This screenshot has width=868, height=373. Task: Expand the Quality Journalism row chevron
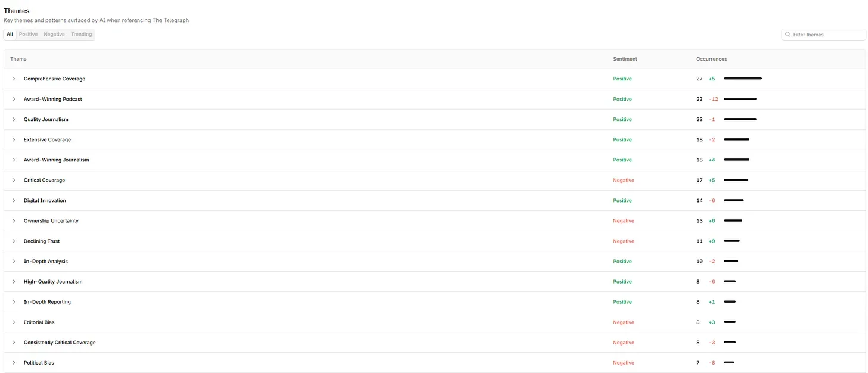[14, 119]
